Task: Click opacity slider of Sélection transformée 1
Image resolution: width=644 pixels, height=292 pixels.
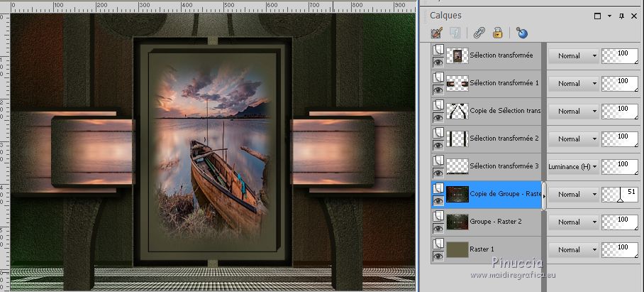Action: coord(620,84)
